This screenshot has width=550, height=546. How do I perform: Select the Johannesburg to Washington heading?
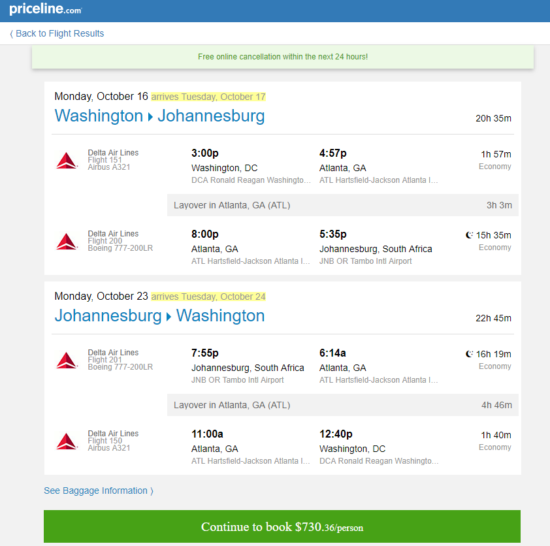(160, 316)
